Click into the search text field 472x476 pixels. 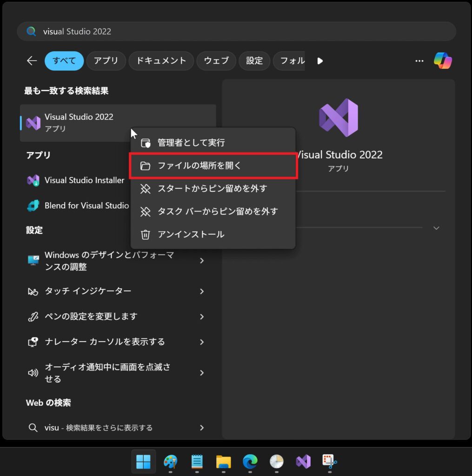pos(237,31)
